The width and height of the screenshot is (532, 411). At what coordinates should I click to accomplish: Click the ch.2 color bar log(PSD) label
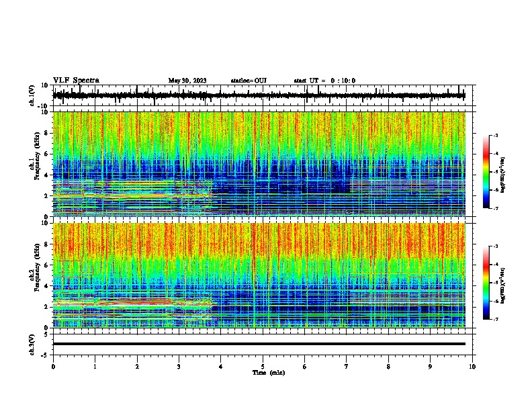(503, 286)
